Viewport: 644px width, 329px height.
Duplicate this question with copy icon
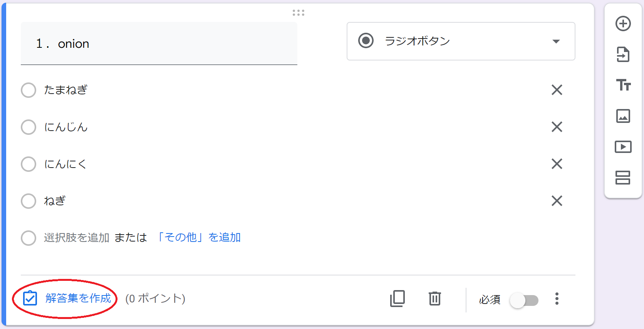(x=397, y=299)
